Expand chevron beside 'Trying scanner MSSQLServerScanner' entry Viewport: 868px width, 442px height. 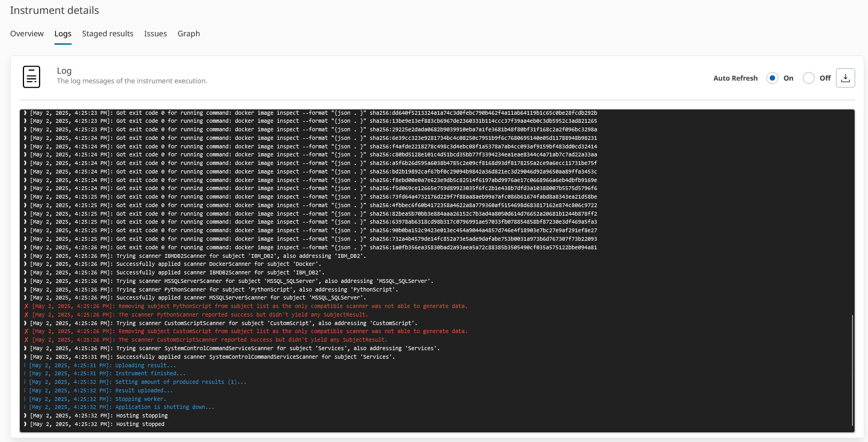25,281
